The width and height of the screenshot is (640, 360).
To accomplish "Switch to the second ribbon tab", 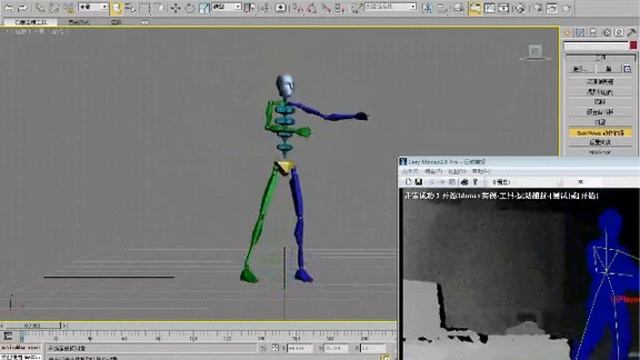I will tap(79, 22).
